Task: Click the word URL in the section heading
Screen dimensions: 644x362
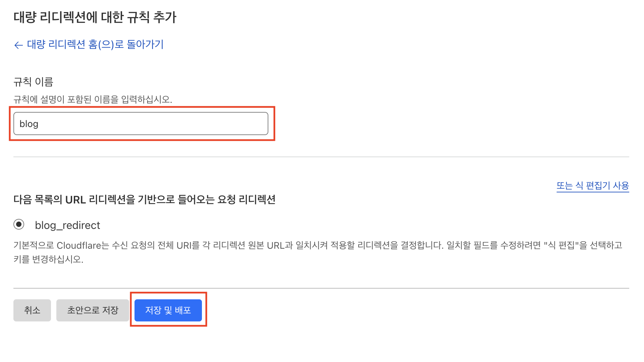Action: (x=75, y=200)
